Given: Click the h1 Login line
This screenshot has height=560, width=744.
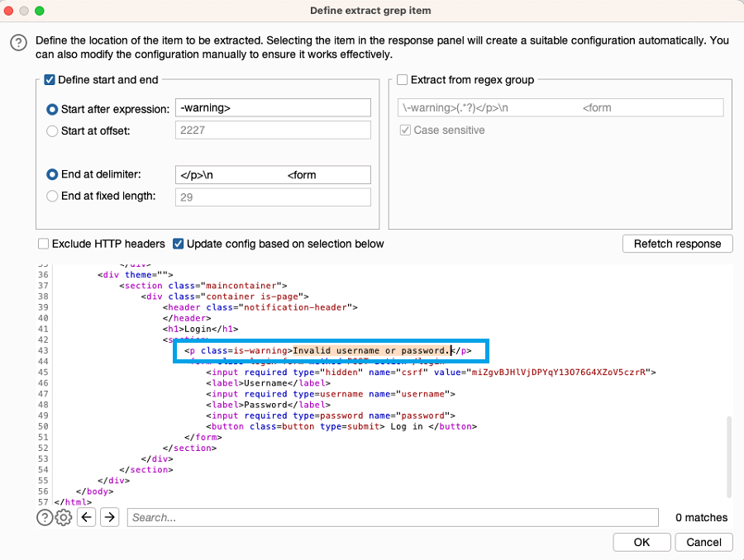Looking at the screenshot, I should coord(200,329).
